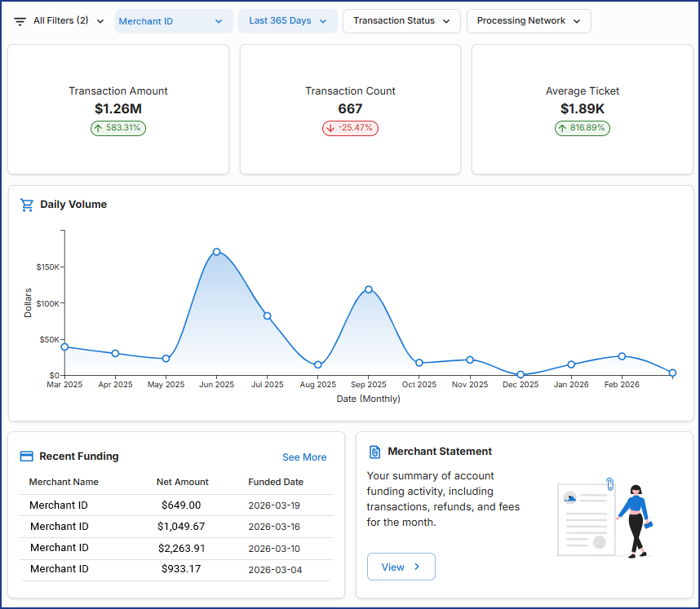
Task: Click the merchant statement illustration
Action: (605, 519)
